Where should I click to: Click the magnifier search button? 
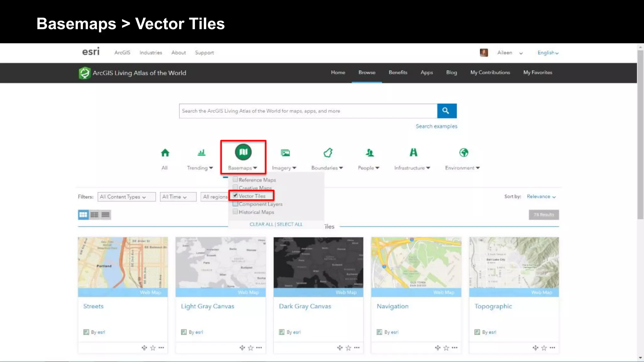coord(447,111)
